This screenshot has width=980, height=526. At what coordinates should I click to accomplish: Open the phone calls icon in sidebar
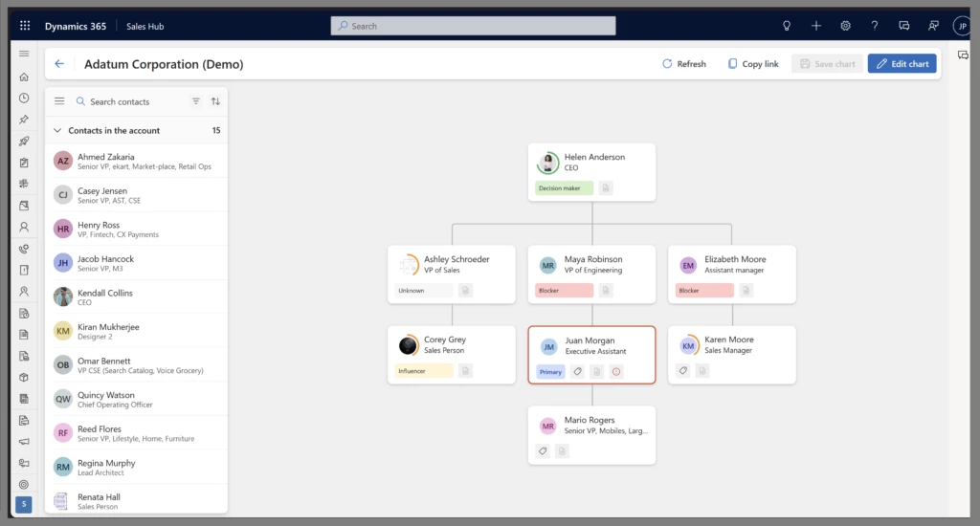(24, 249)
